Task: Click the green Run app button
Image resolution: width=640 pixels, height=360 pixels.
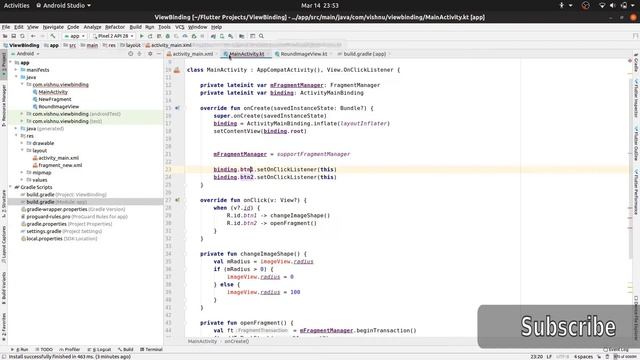Action: 142,36
